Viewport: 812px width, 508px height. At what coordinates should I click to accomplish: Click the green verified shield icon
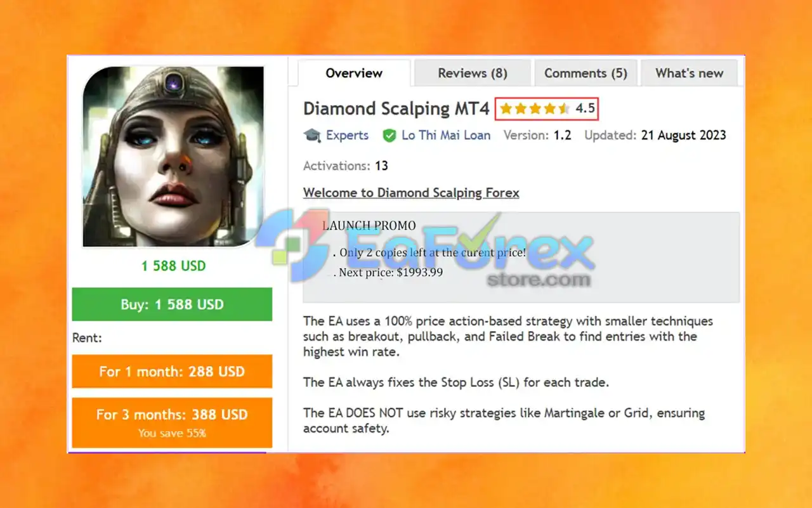(x=390, y=135)
